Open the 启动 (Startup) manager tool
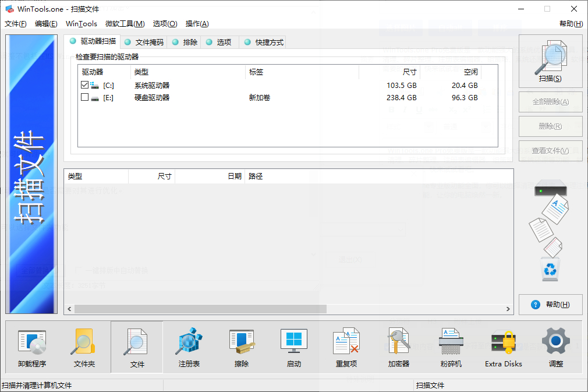This screenshot has height=392, width=588. (293, 347)
